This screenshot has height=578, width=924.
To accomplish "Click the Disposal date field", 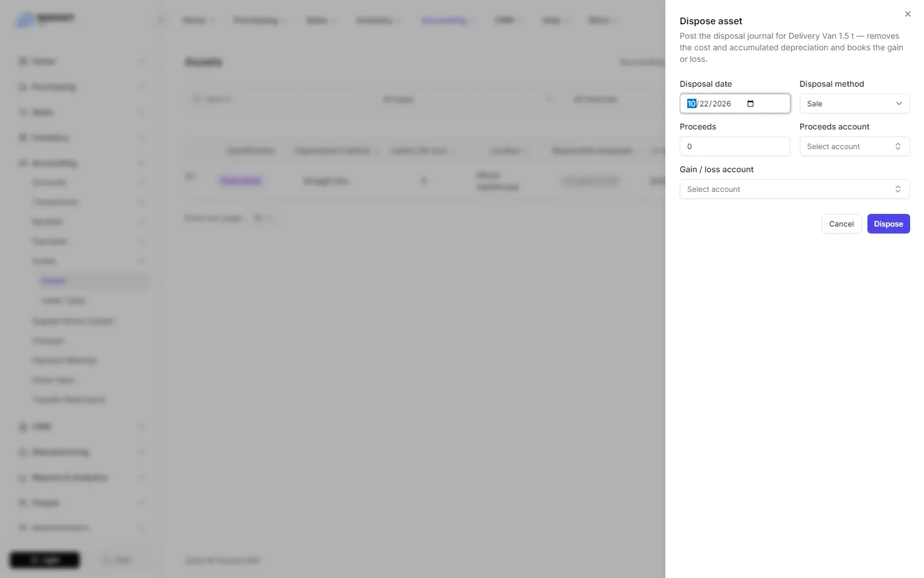I will click(x=735, y=103).
